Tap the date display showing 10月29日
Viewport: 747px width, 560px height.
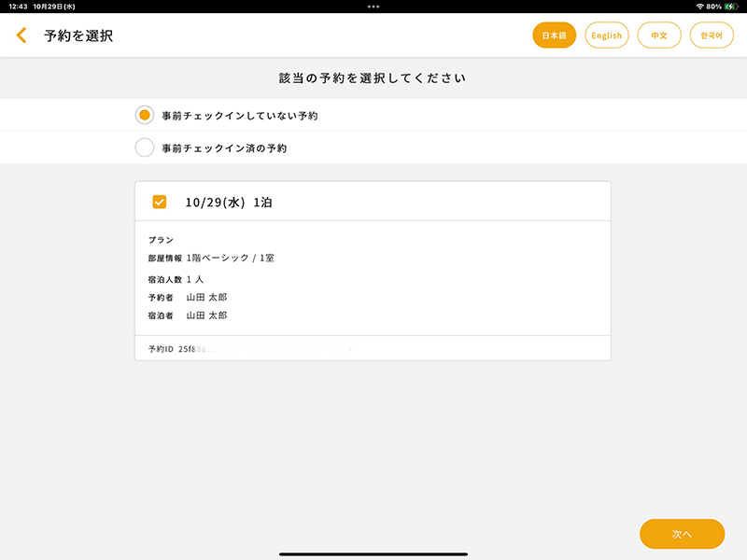(54, 7)
